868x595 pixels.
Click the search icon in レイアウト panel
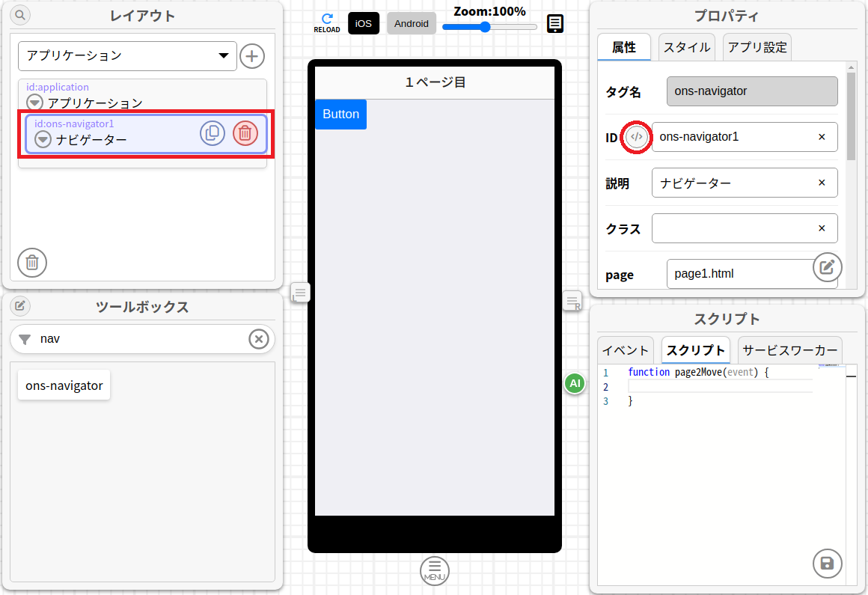[20, 14]
